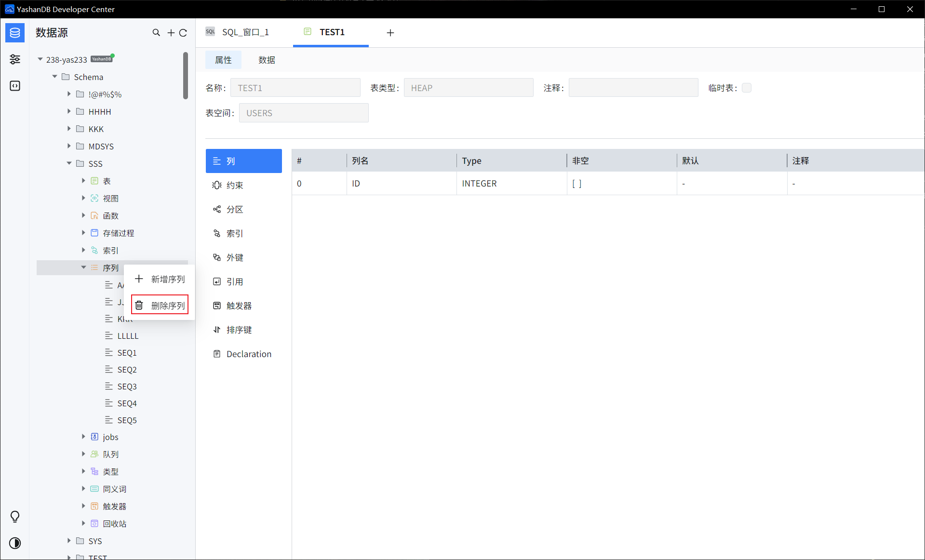The width and height of the screenshot is (925, 560).
Task: Click the 触发器 tree node icon
Action: tap(94, 506)
